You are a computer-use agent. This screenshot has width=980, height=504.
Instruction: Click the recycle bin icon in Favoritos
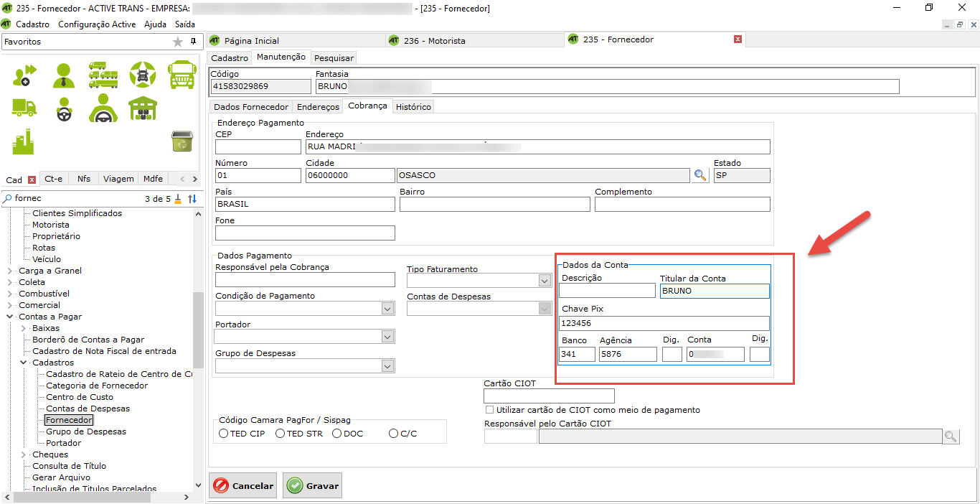point(181,141)
